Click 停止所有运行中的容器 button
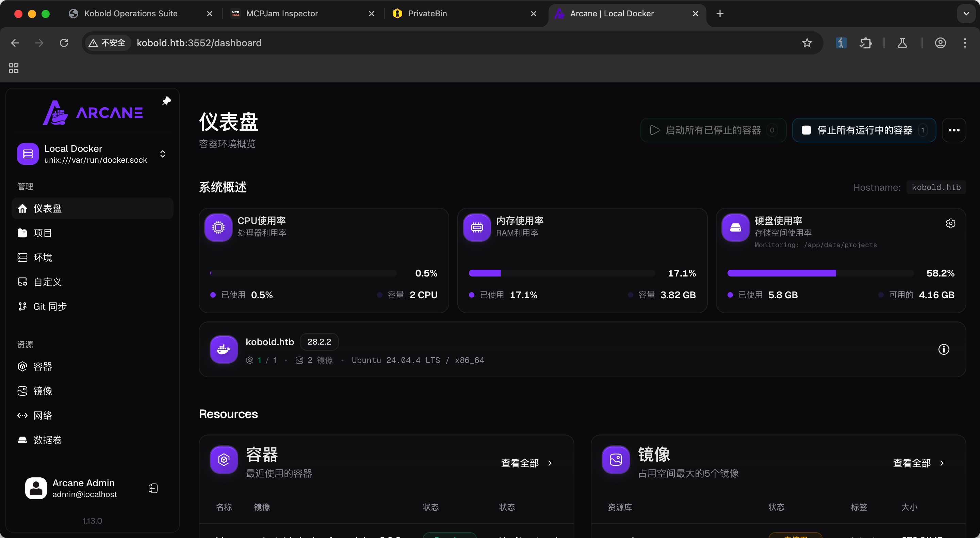The image size is (980, 538). tap(864, 130)
